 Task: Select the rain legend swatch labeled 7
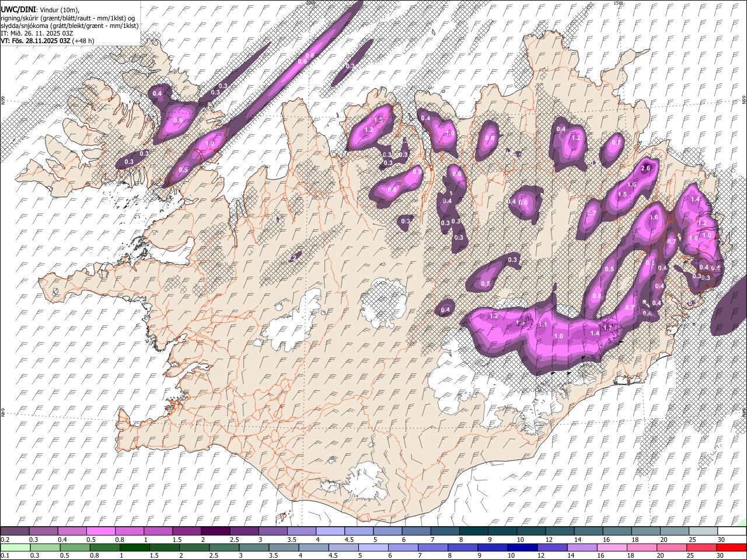[x=433, y=547]
